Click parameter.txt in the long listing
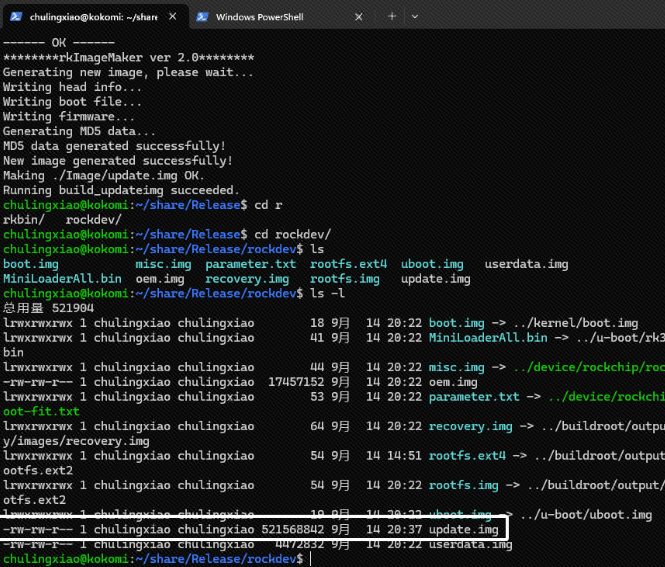The width and height of the screenshot is (665, 567). [x=474, y=397]
